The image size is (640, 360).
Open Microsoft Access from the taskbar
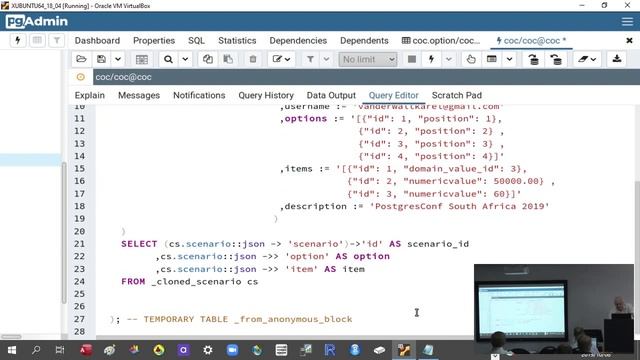coord(85,350)
